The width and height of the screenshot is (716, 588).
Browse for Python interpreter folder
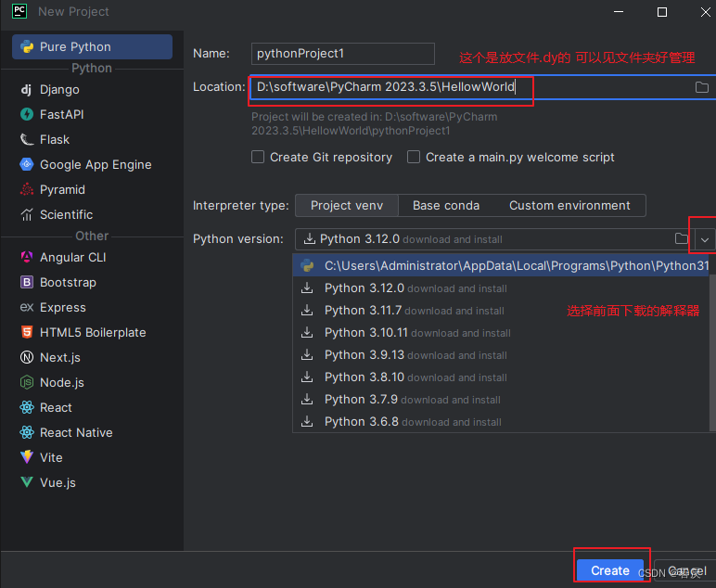[x=682, y=238]
